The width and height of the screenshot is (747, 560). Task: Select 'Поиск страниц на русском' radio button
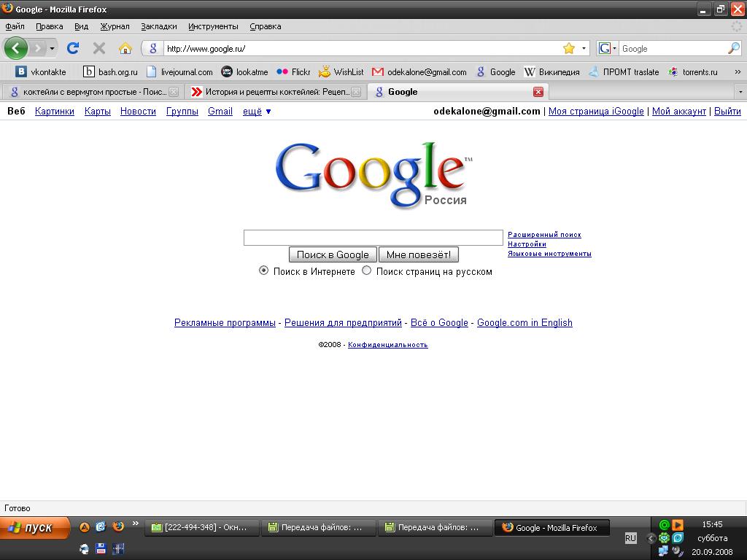click(366, 271)
